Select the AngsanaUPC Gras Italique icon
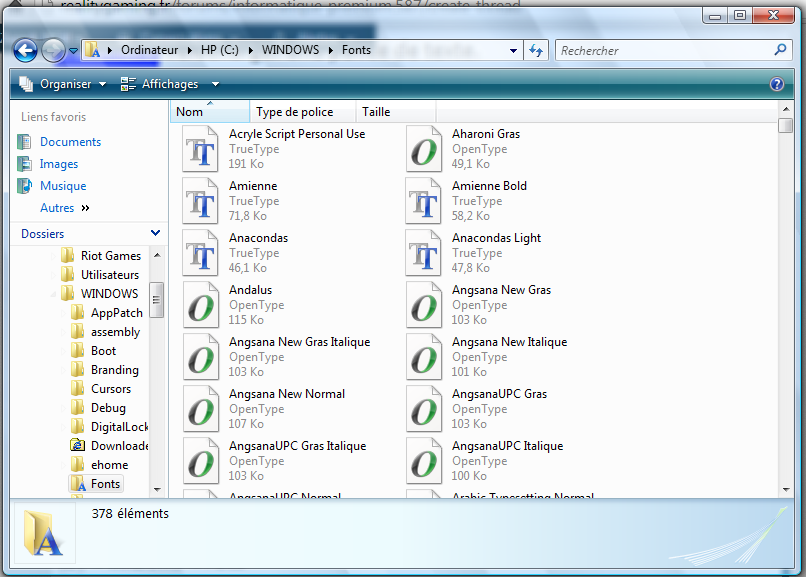 click(201, 461)
